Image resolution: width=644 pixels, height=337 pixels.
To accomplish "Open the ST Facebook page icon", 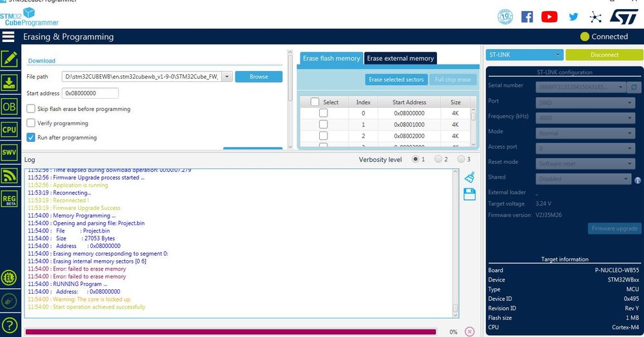I will [x=527, y=17].
